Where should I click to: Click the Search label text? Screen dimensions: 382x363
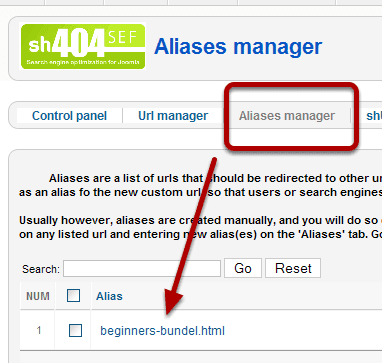pyautogui.click(x=41, y=269)
